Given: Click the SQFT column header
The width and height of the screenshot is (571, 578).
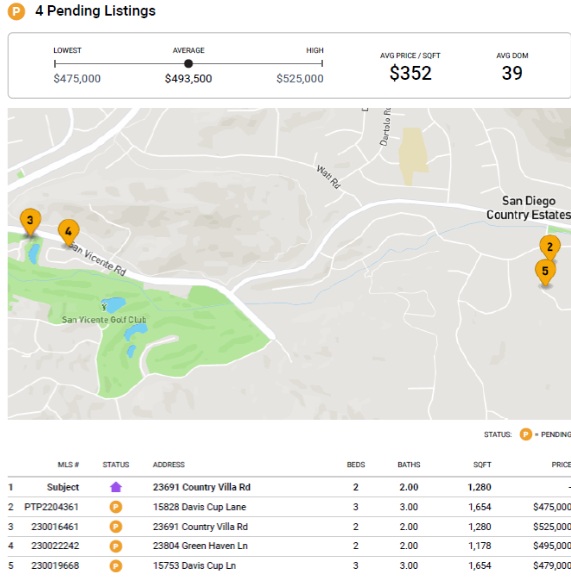Looking at the screenshot, I should click(x=482, y=464).
